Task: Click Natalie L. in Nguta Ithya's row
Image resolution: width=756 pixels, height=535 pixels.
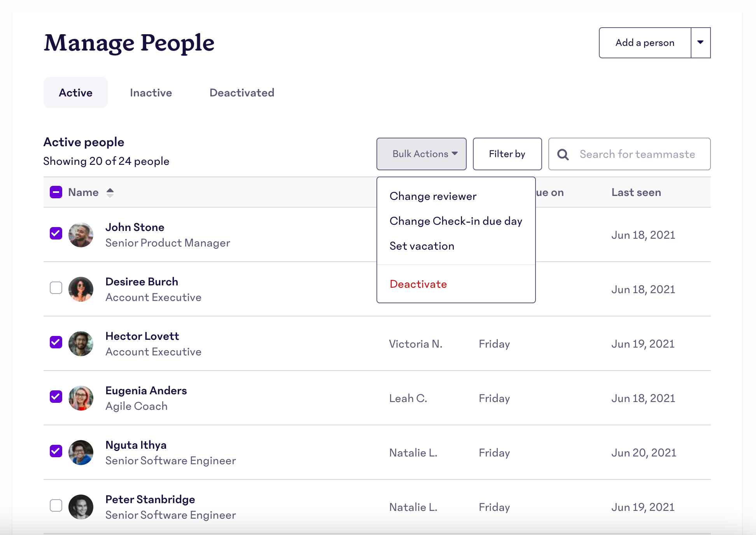Action: click(x=413, y=453)
